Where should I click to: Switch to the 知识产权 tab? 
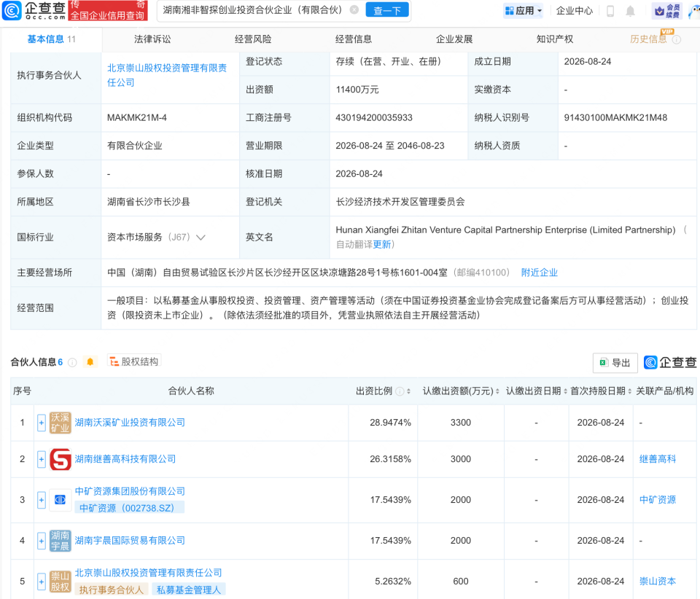tap(554, 39)
